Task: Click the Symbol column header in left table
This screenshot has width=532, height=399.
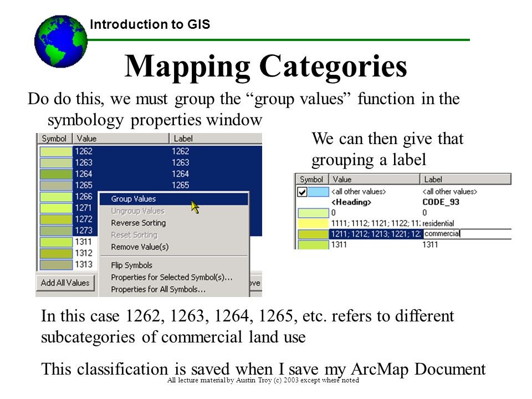Action: (54, 139)
